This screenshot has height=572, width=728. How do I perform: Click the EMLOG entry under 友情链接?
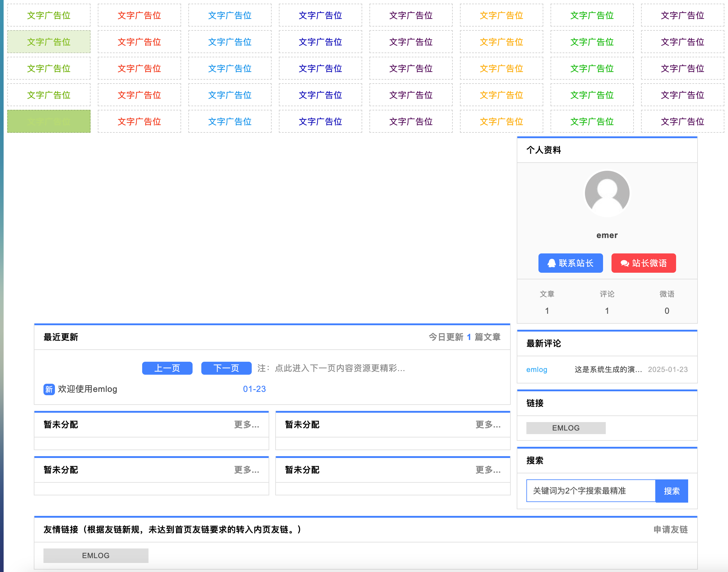click(96, 555)
